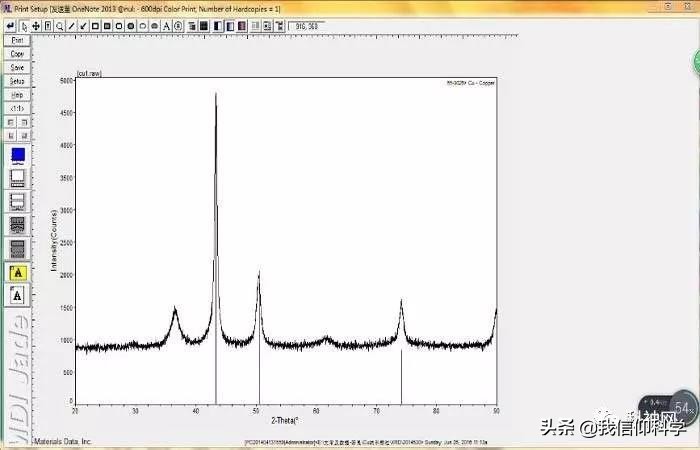Click the cursor coordinates readout field

pos(307,26)
